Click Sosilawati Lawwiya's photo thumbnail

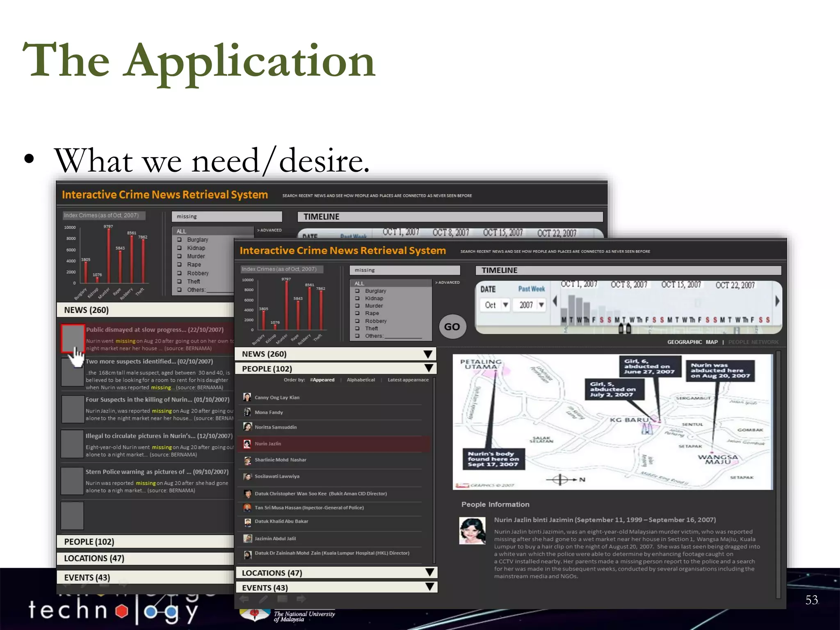247,477
